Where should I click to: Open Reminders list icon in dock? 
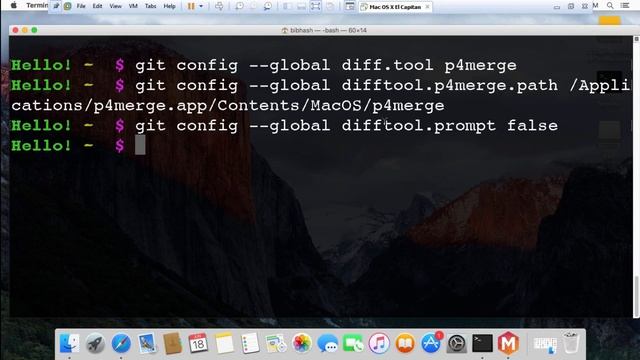pyautogui.click(x=250, y=343)
